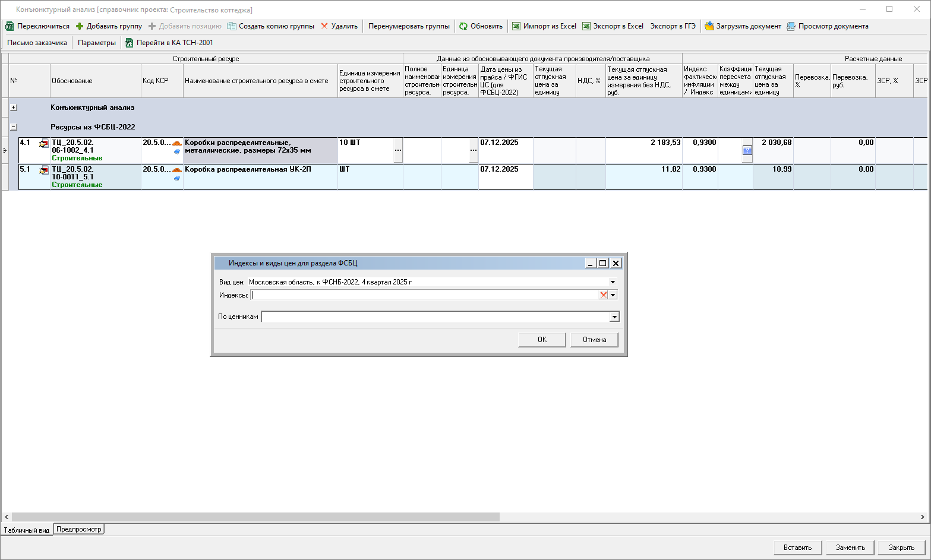Click the document icon in row 4.1

point(43,144)
